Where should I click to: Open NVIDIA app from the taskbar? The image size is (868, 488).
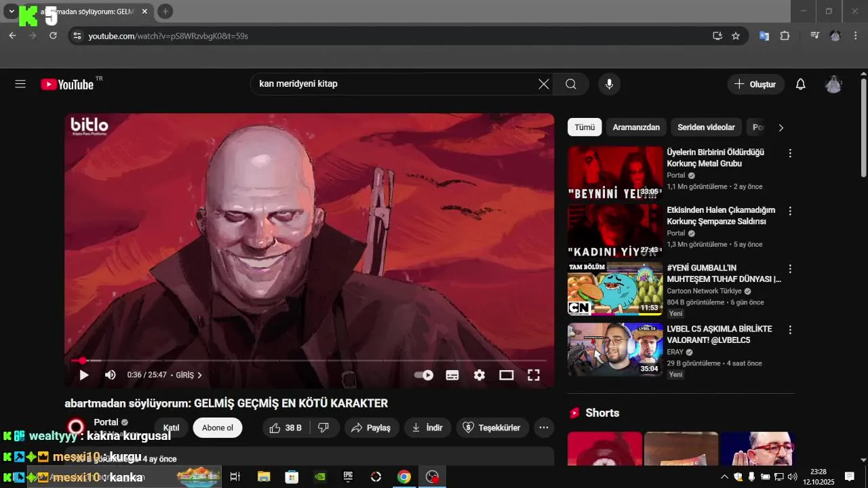click(x=320, y=477)
